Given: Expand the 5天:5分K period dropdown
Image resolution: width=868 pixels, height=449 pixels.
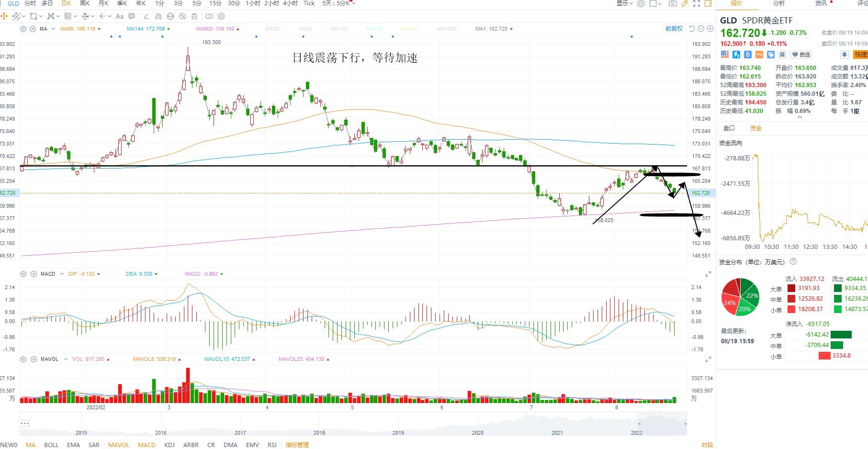Looking at the screenshot, I should tap(339, 3).
